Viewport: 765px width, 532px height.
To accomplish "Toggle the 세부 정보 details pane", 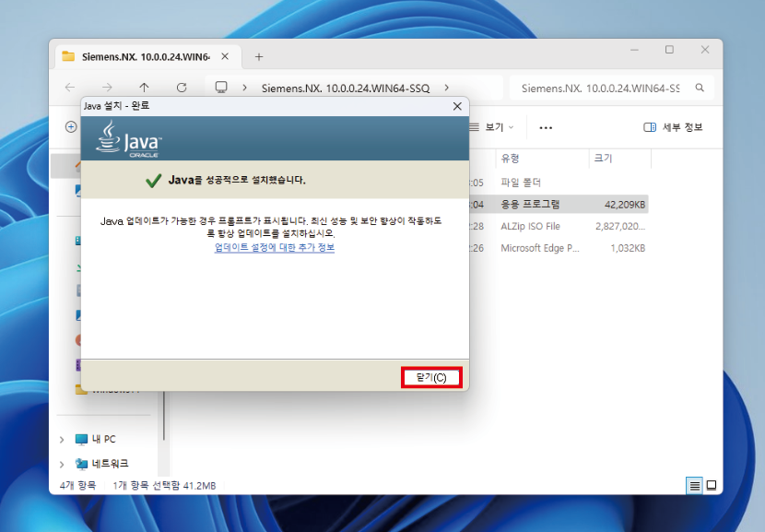I will point(673,127).
